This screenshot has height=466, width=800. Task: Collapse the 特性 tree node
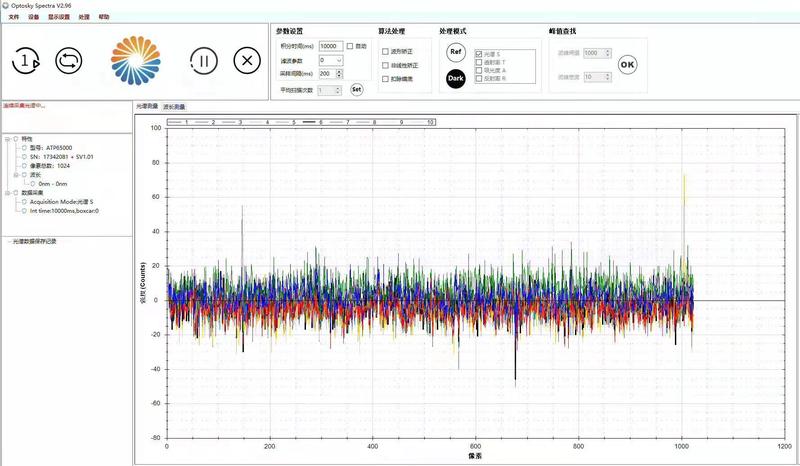(x=8, y=139)
